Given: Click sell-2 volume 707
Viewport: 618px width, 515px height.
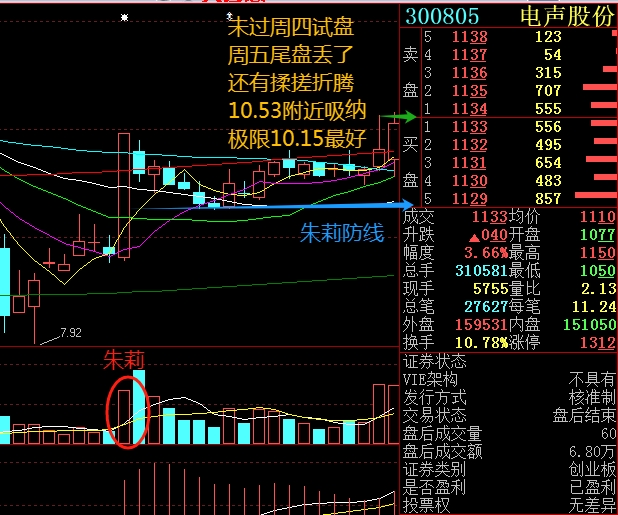Looking at the screenshot, I should click(x=548, y=91).
